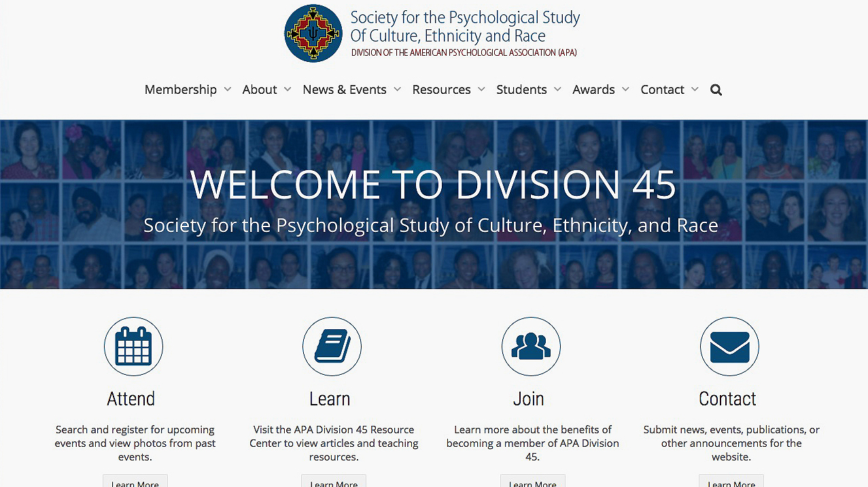Image resolution: width=868 pixels, height=487 pixels.
Task: Click the 'Learn more about the benefits' text
Action: tap(533, 443)
